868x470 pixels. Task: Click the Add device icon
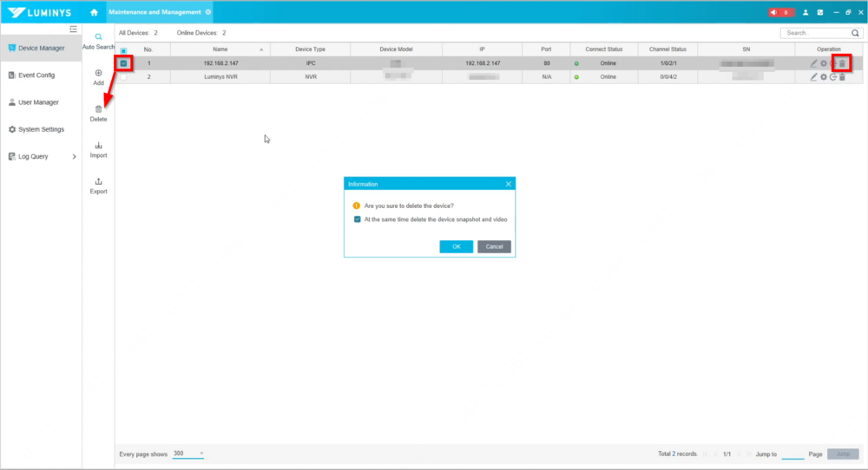click(98, 73)
